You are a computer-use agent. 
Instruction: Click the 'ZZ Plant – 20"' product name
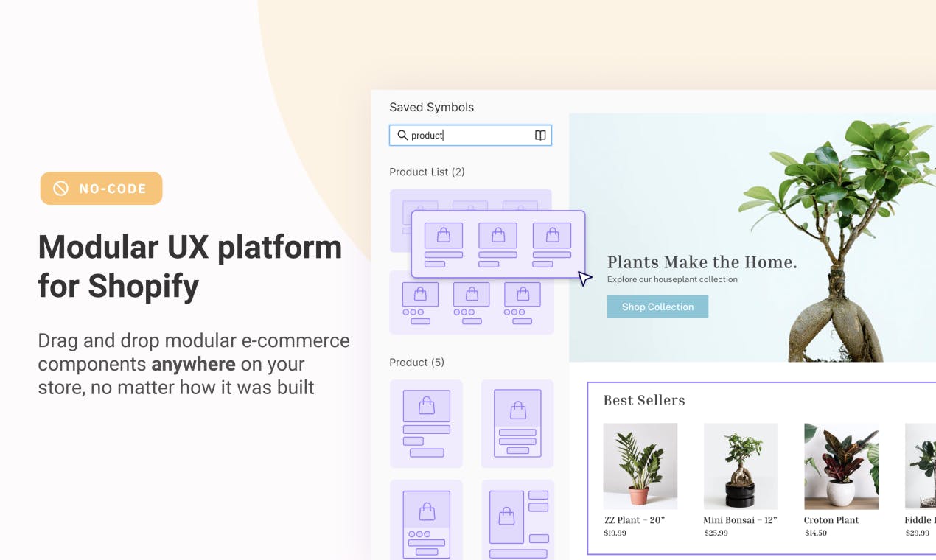(635, 520)
